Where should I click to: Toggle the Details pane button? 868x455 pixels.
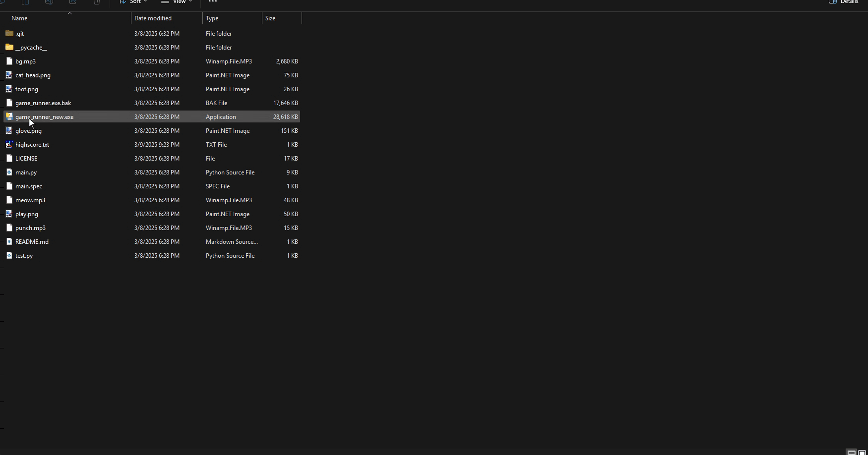click(844, 2)
